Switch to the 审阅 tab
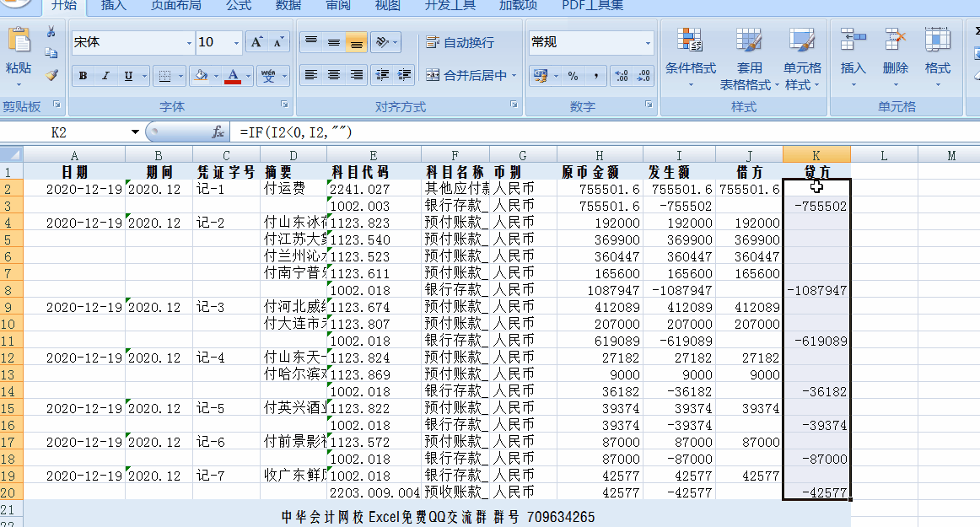Screen dimensions: 980x527 (x=338, y=6)
